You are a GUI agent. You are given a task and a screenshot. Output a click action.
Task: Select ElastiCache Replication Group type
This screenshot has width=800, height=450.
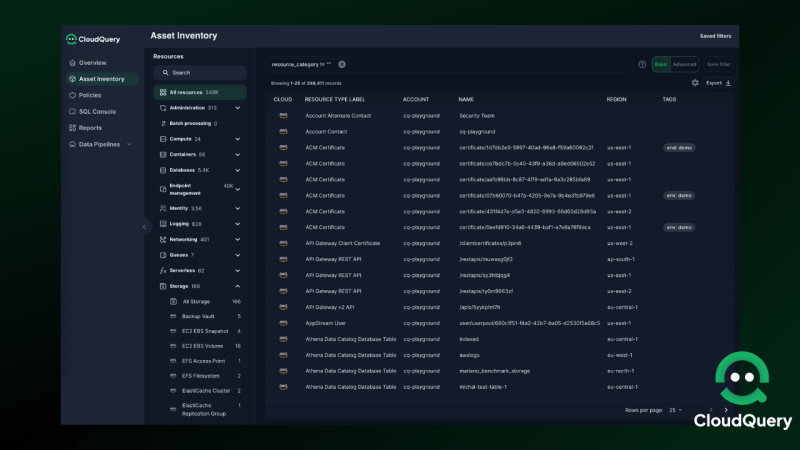205,410
